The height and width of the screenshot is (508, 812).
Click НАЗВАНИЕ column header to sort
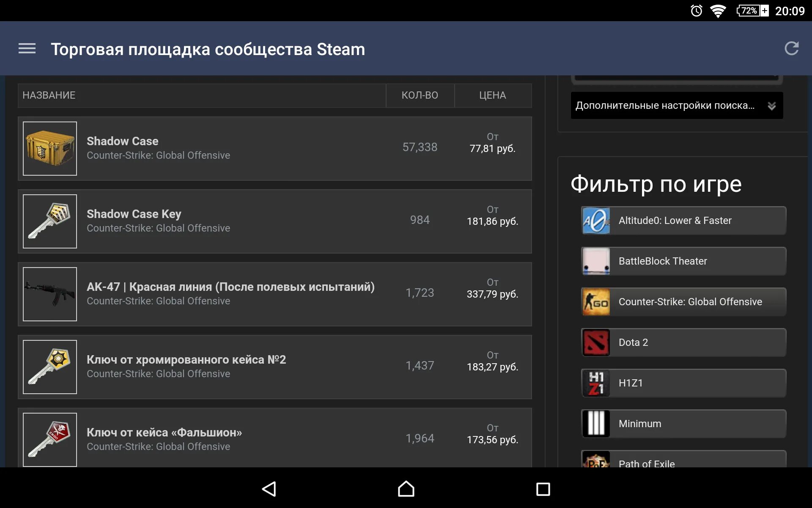[49, 95]
